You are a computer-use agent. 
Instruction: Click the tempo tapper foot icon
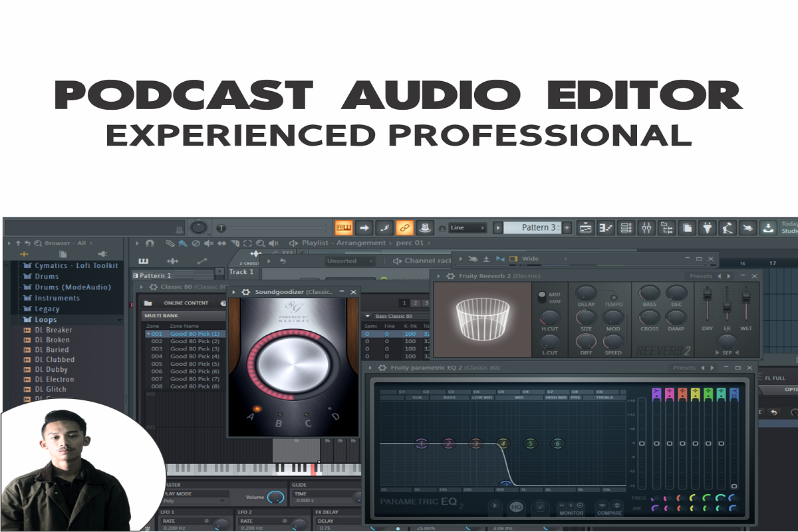728,228
